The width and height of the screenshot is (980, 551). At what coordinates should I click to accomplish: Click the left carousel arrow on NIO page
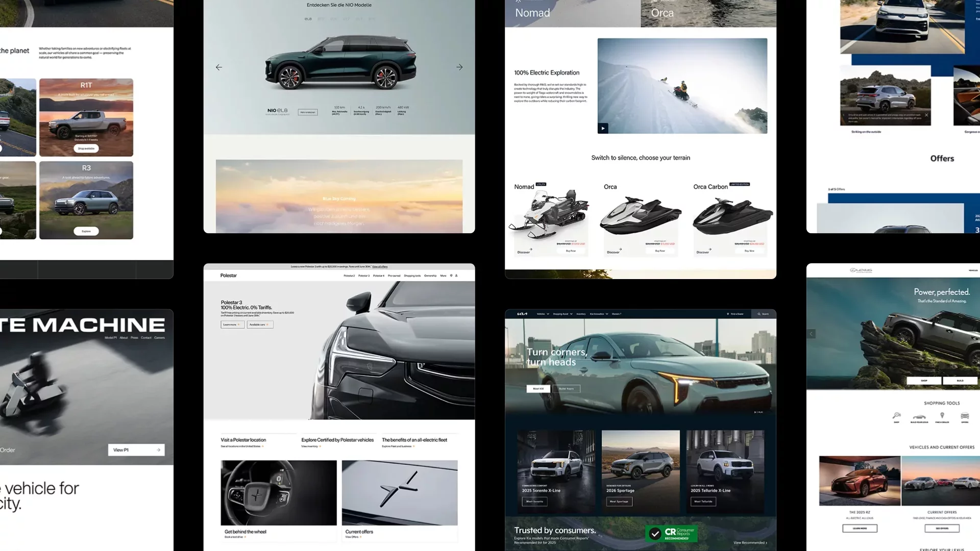pyautogui.click(x=219, y=67)
